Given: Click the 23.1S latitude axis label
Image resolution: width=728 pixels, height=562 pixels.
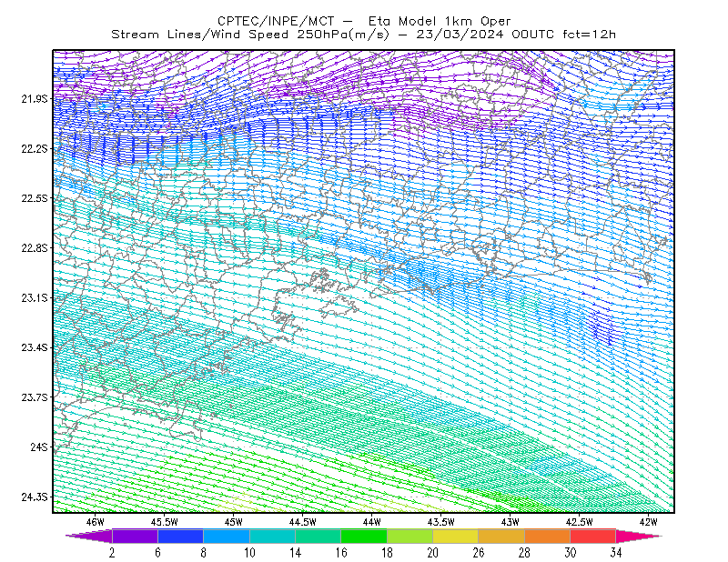Looking at the screenshot, I should pyautogui.click(x=35, y=297).
